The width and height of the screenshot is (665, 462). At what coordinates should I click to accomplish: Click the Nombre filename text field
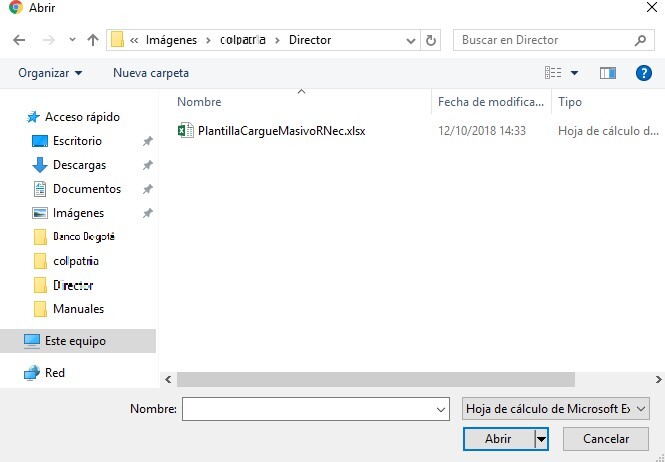point(308,409)
